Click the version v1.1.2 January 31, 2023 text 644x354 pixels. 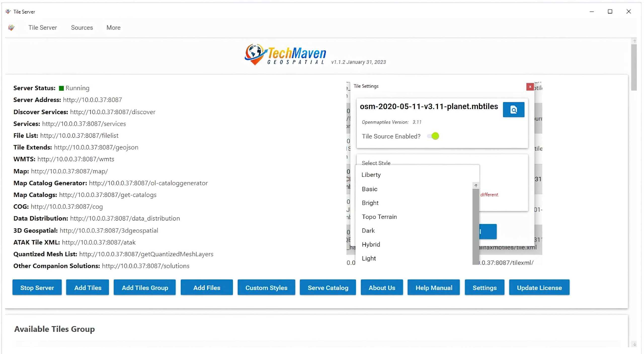point(358,62)
